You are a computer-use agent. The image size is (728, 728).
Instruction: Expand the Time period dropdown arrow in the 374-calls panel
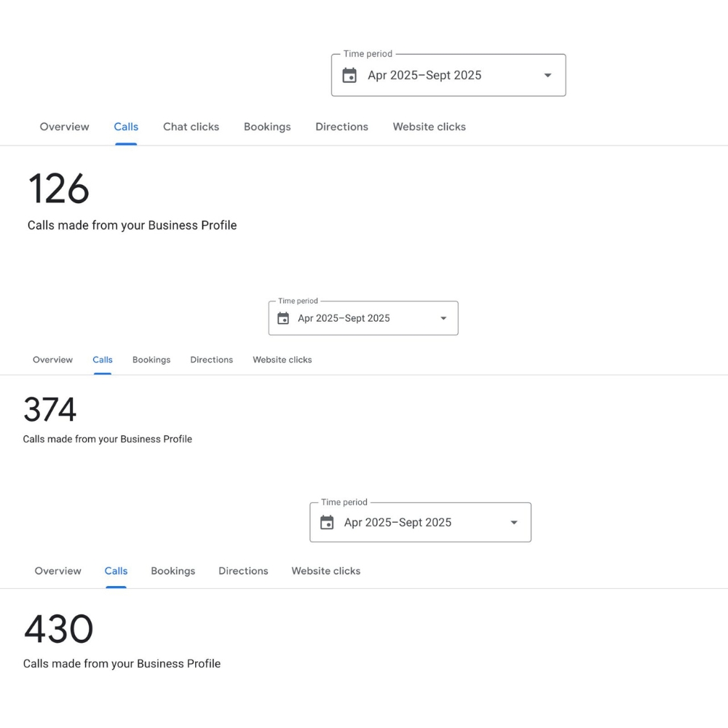(x=443, y=318)
